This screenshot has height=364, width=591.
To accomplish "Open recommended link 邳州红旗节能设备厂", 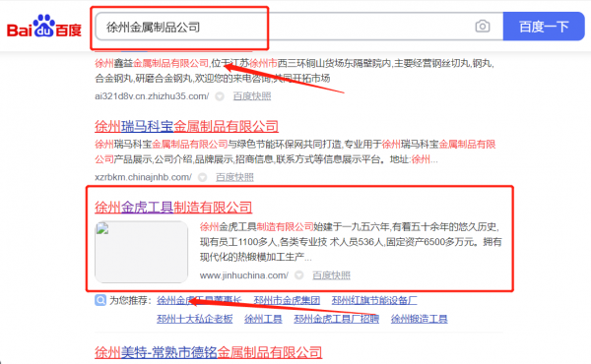I will pos(374,300).
